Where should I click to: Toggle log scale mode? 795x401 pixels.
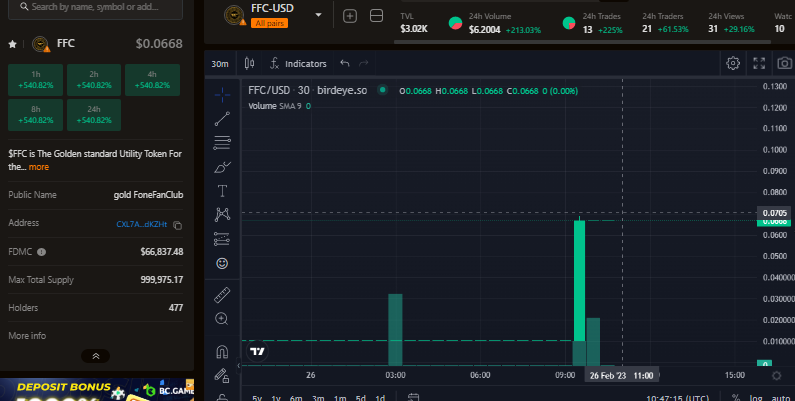coord(755,398)
